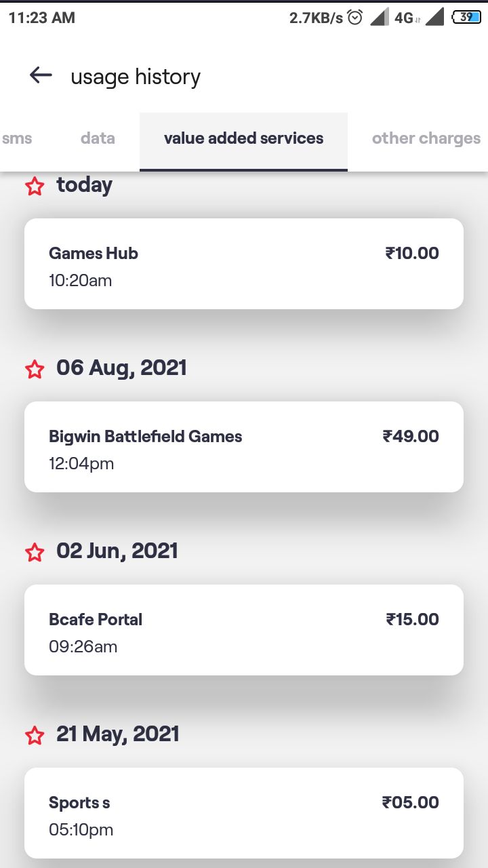Switch to the sms tab
Viewport: 488px width, 868px height.
click(x=17, y=139)
